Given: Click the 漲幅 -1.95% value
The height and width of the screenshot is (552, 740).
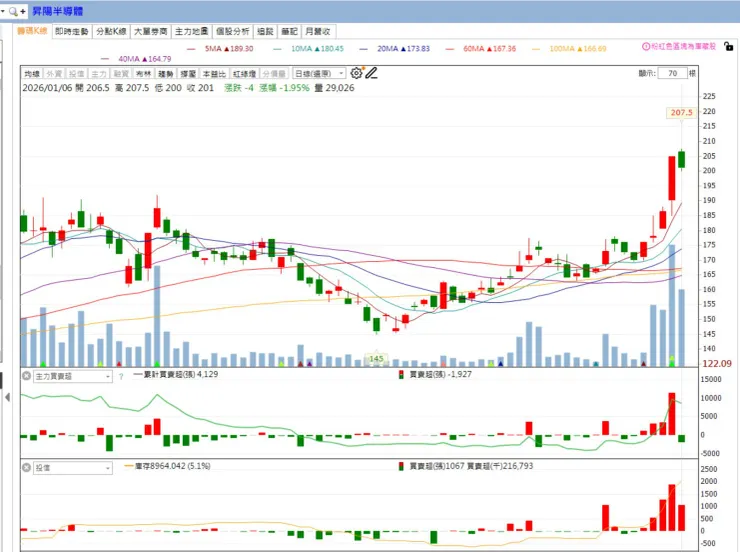Looking at the screenshot, I should pyautogui.click(x=284, y=88).
